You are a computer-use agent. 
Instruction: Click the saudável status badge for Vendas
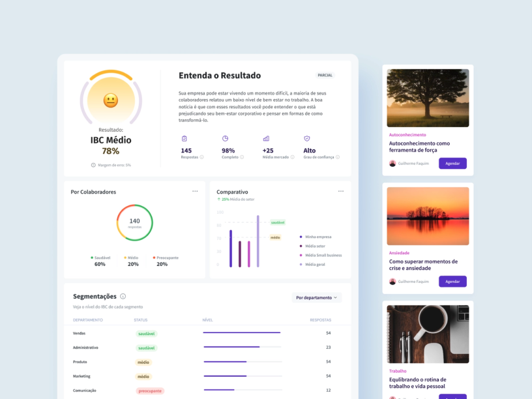pyautogui.click(x=147, y=334)
